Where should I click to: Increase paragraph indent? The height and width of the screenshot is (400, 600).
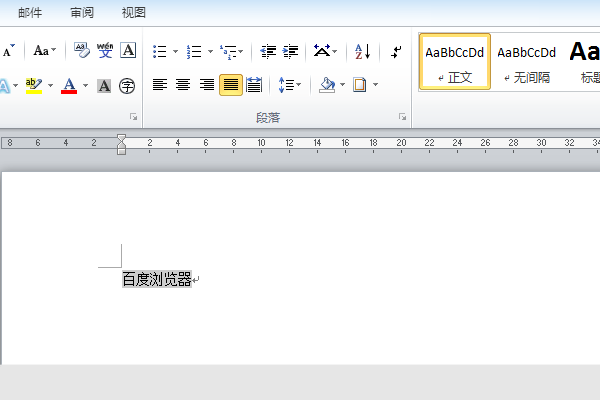pyautogui.click(x=290, y=51)
